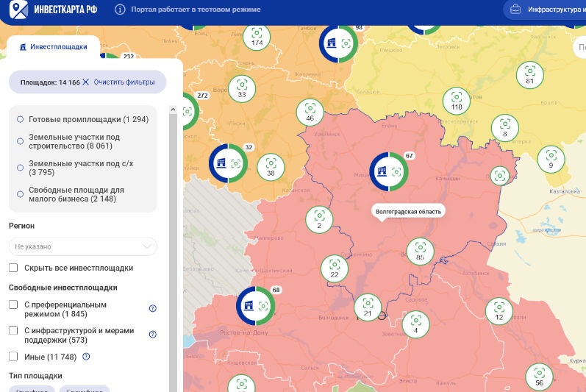Open the ring cluster with badge 98
Image resolution: width=586 pixels, height=392 pixels.
coord(339,43)
